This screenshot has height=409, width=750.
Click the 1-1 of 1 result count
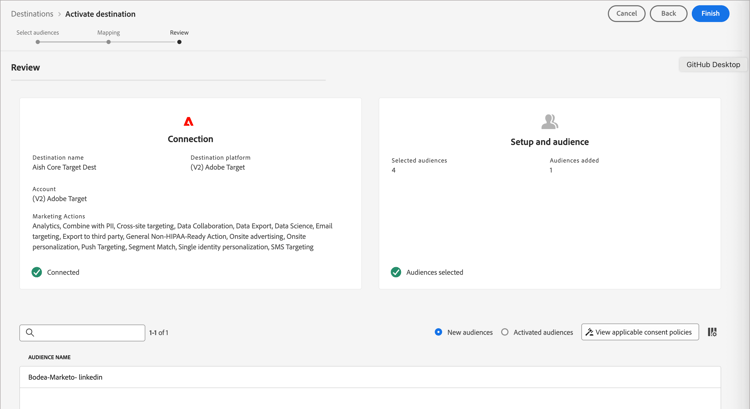tap(159, 332)
